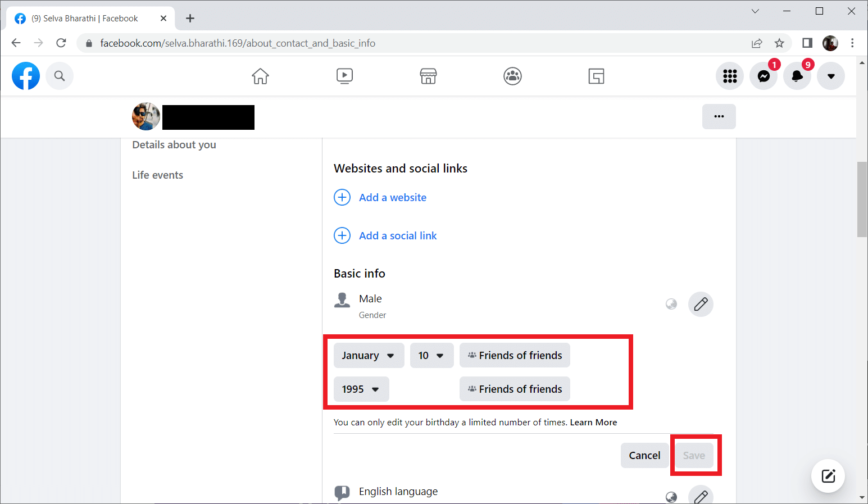Click the plus icon beside Add a social link
The image size is (868, 504).
(x=342, y=235)
